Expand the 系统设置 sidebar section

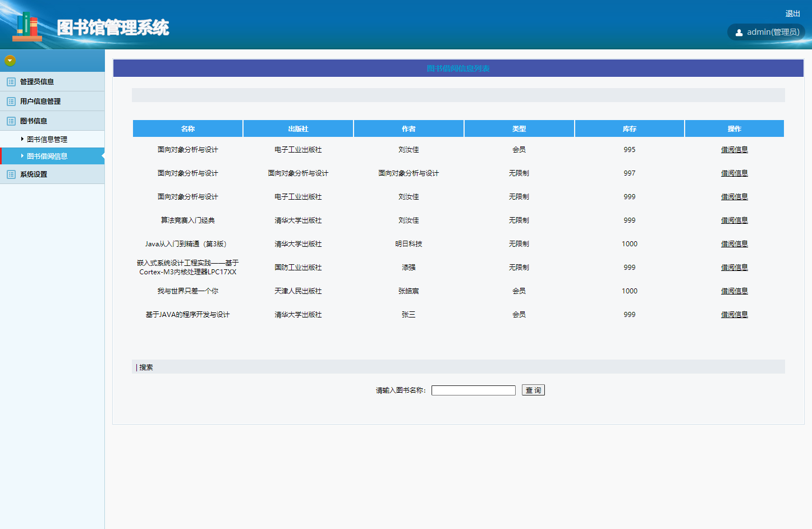(34, 174)
